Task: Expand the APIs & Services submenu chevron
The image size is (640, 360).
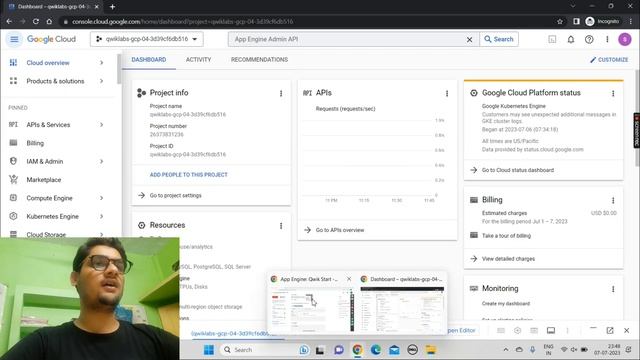Action: (x=102, y=125)
